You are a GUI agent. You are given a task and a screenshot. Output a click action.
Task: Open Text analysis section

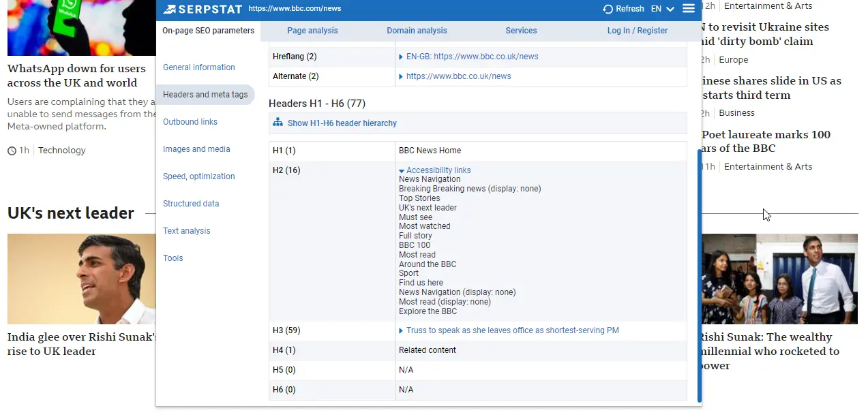coord(187,231)
